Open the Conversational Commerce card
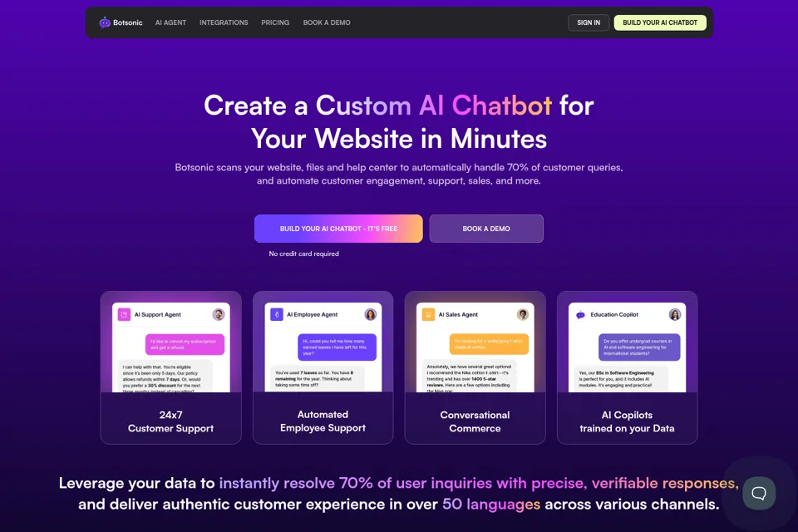Viewport: 798px width, 532px height. tap(475, 367)
